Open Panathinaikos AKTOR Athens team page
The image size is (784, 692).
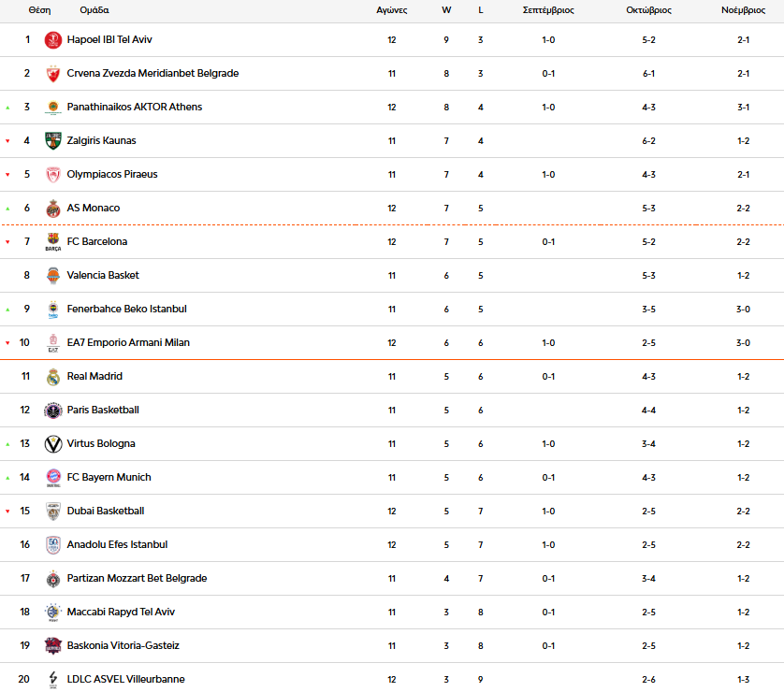coord(134,108)
